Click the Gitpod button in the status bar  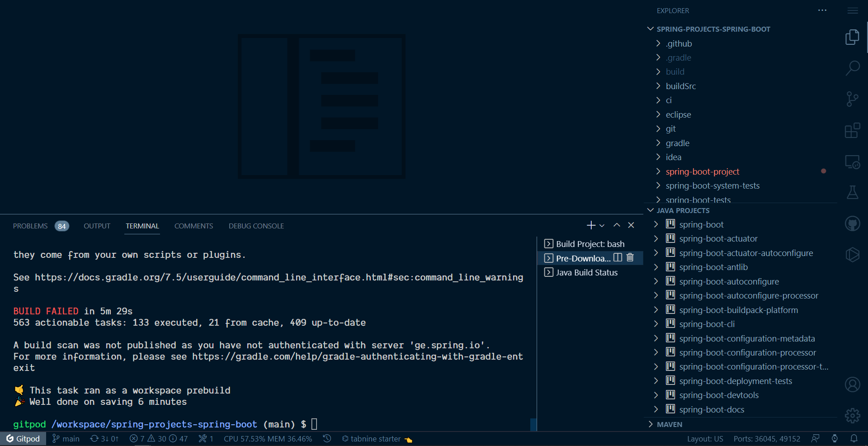point(23,438)
